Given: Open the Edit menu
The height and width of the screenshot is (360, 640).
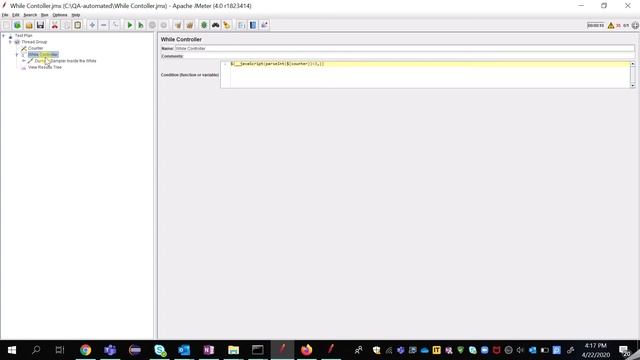Looking at the screenshot, I should coord(16,15).
